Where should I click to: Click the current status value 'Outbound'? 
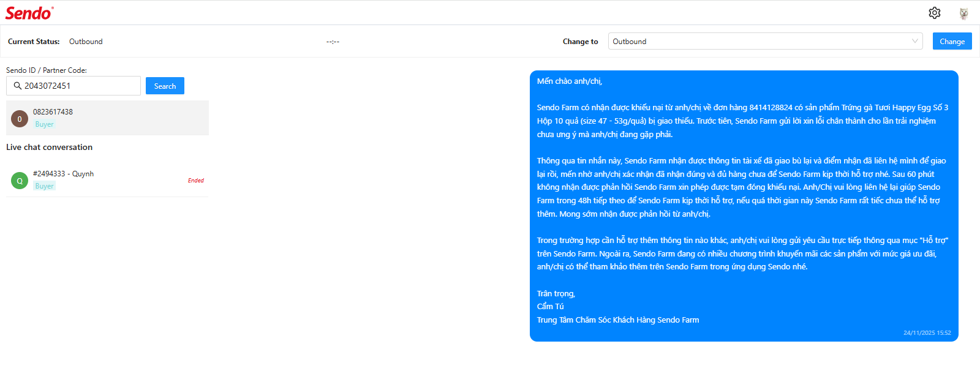point(86,42)
